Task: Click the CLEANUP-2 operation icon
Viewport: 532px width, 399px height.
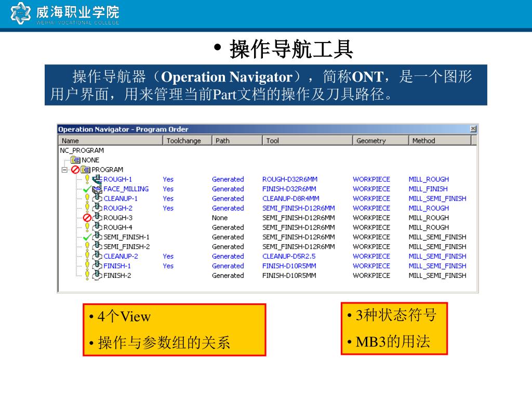Action: (97, 256)
